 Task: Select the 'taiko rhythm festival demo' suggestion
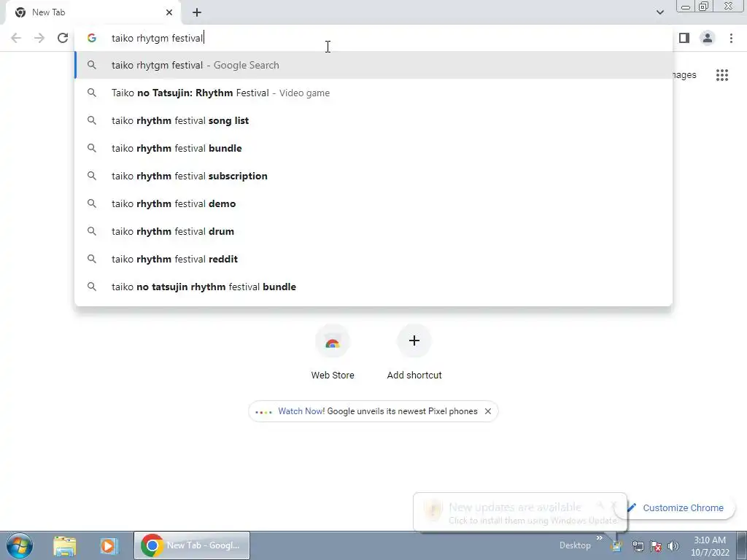(373, 203)
